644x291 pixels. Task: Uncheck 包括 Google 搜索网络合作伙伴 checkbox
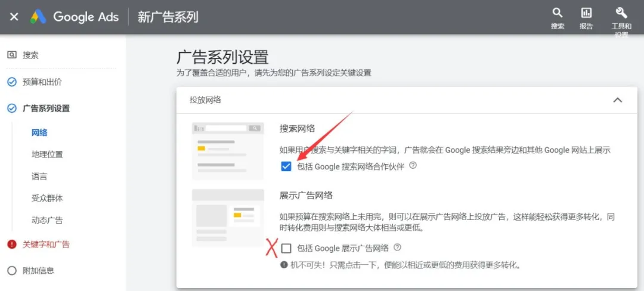[x=286, y=166]
